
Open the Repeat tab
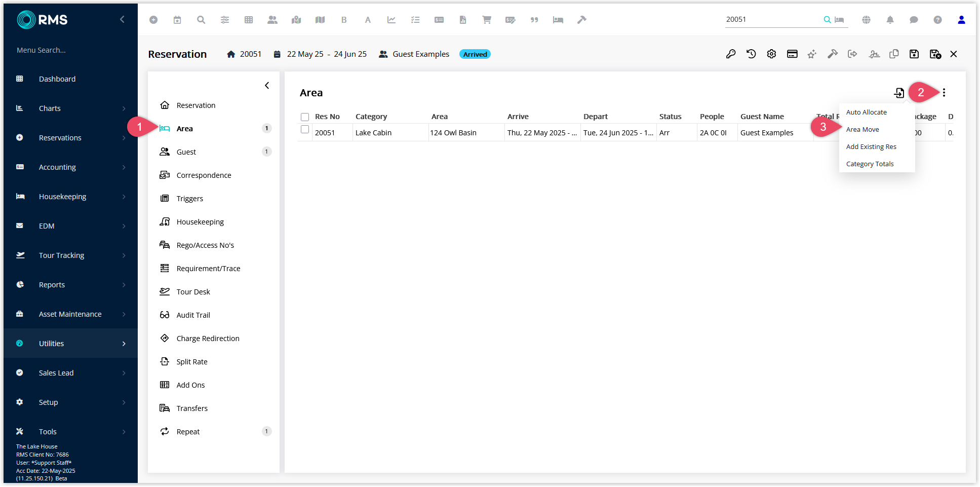(x=214, y=432)
